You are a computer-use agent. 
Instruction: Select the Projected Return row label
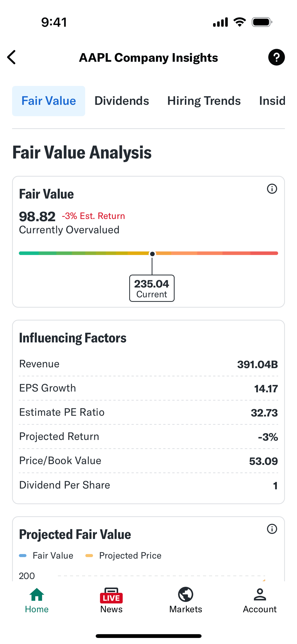click(x=59, y=437)
